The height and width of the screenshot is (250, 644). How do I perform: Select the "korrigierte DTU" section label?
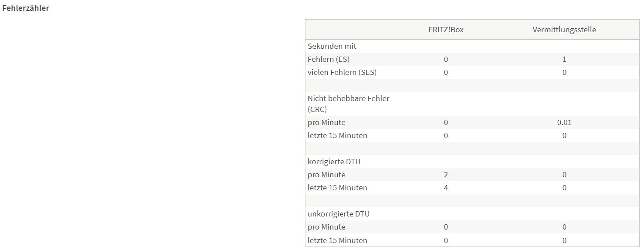334,162
